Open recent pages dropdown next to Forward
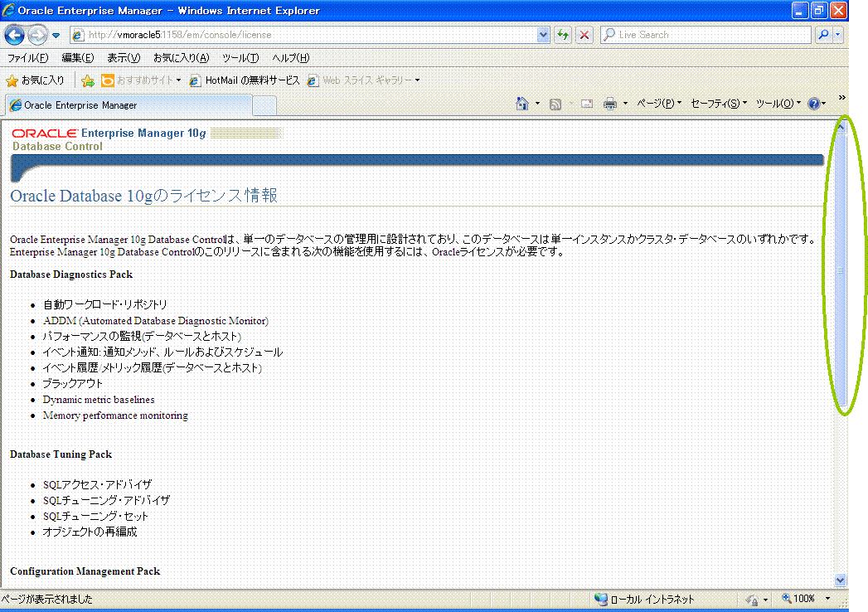868x612 pixels. (x=56, y=36)
